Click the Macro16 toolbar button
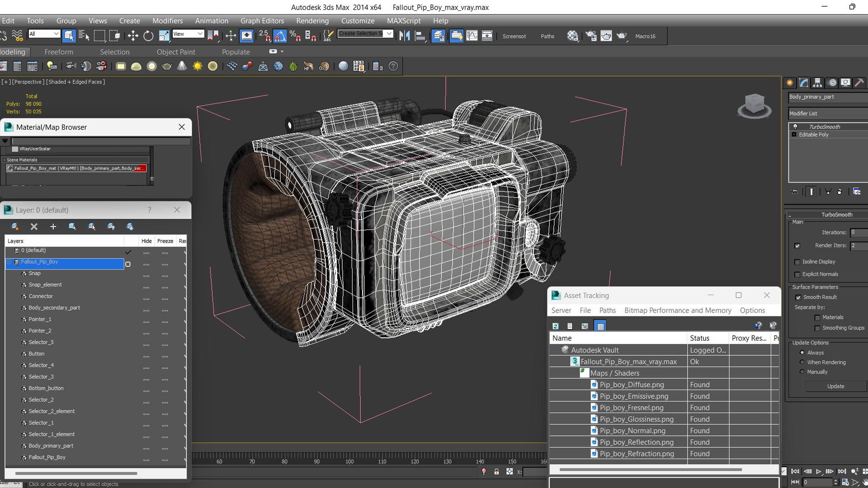Viewport: 868px width, 488px height. (645, 36)
